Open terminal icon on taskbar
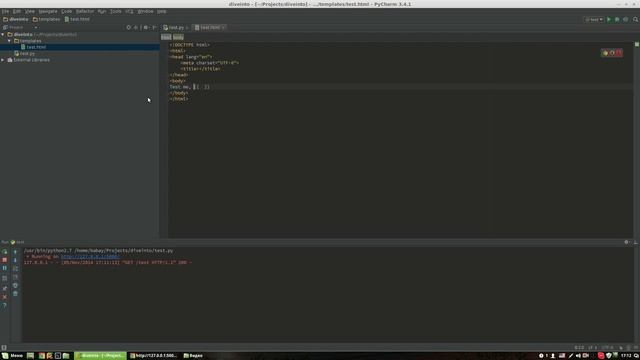 pyautogui.click(x=58, y=356)
